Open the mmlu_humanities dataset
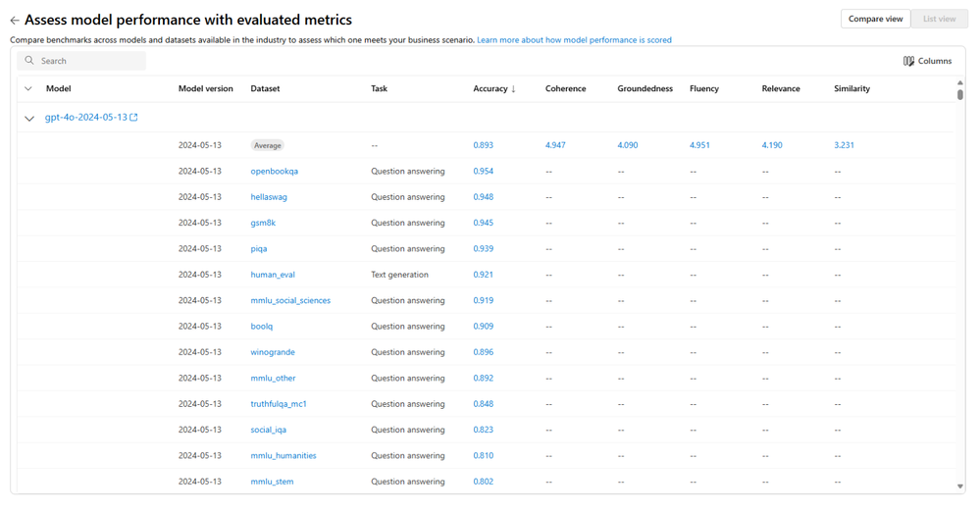Screen dimensions: 980x511 284,456
